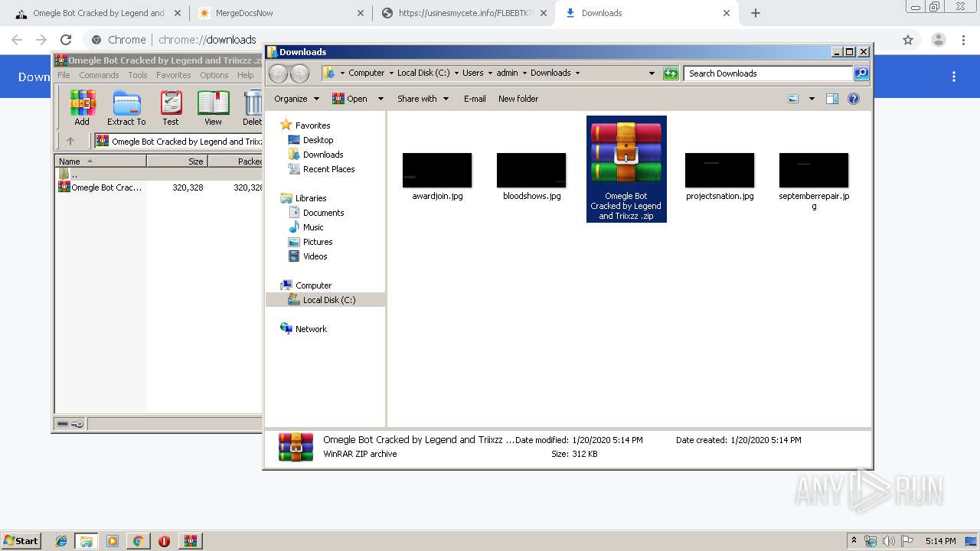The height and width of the screenshot is (551, 980).
Task: Expand Computer breadcrumb arrow
Action: (x=391, y=73)
